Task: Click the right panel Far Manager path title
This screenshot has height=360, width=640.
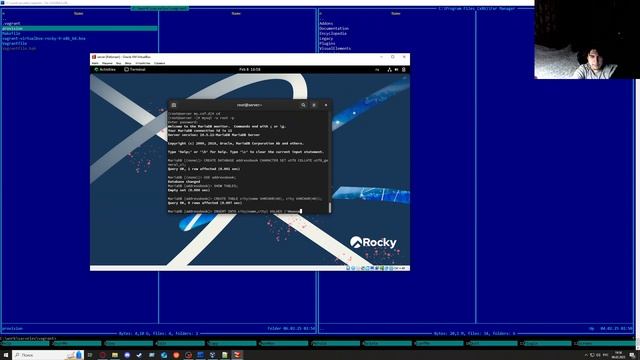Action: [x=477, y=8]
